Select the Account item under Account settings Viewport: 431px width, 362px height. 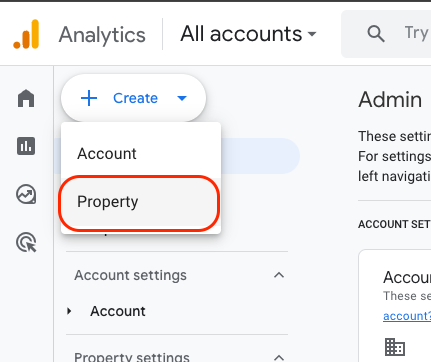(x=118, y=311)
